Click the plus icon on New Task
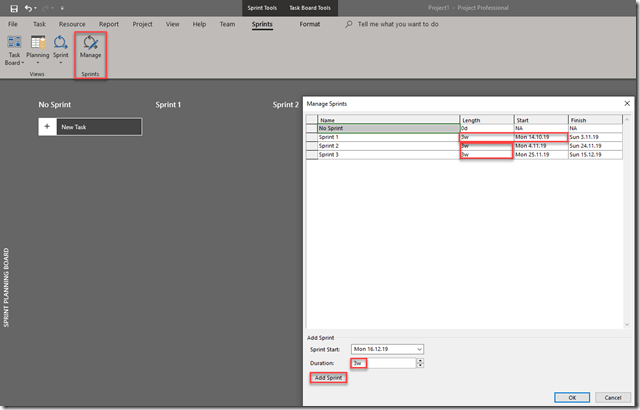Viewport: 640px width, 410px height. (47, 127)
